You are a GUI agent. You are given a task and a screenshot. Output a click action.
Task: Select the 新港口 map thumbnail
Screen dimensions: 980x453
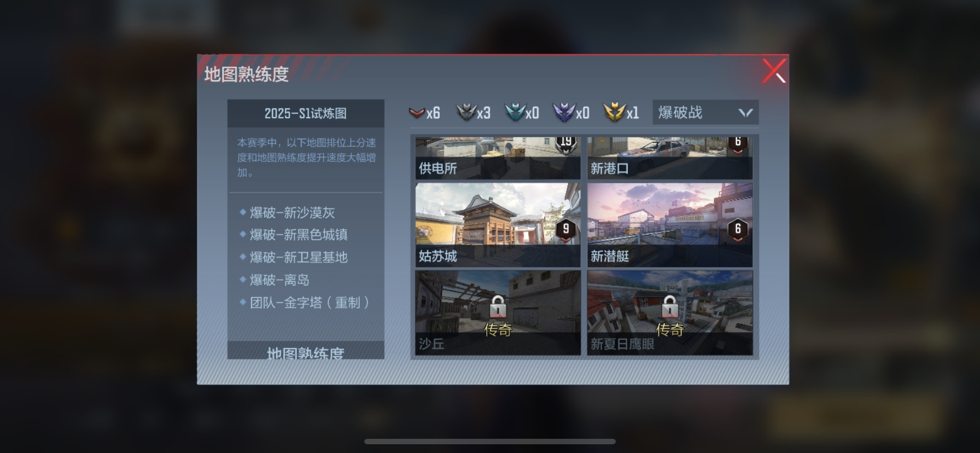(x=670, y=158)
